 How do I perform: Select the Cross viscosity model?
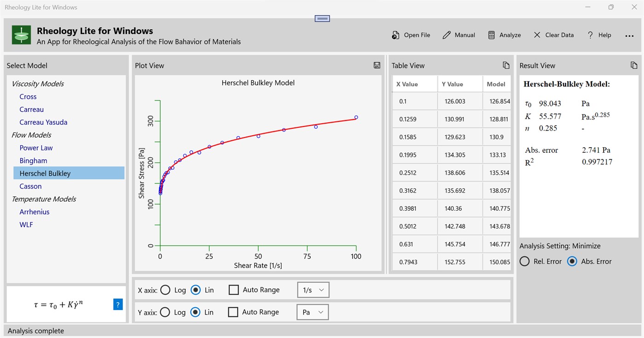pyautogui.click(x=28, y=97)
